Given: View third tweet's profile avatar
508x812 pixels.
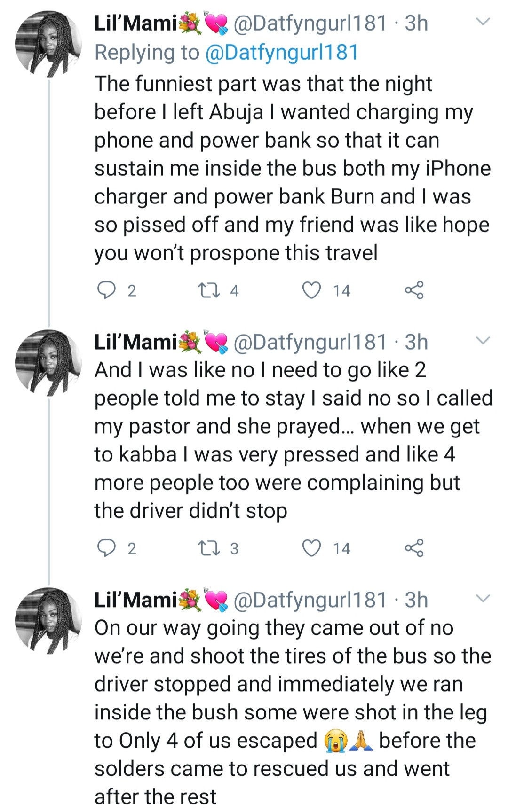Looking at the screenshot, I should coord(48,620).
